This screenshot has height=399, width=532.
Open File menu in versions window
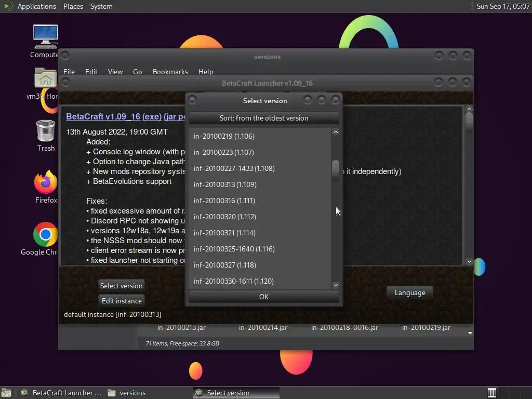click(69, 72)
